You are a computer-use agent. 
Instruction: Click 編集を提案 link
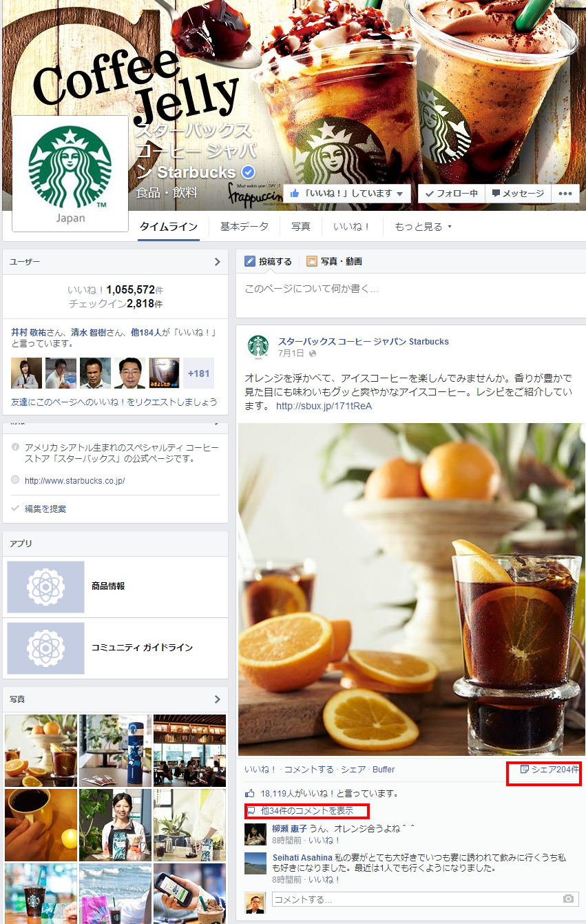point(45,509)
